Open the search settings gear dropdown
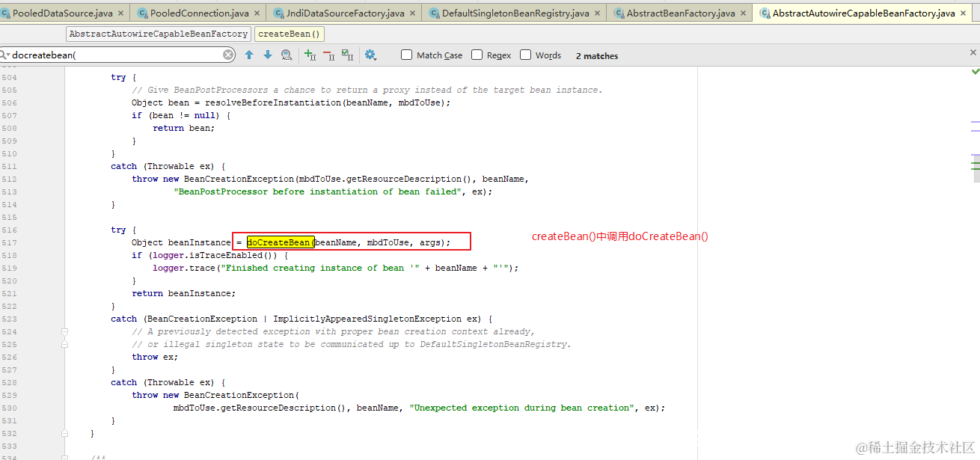This screenshot has width=980, height=460. [370, 55]
